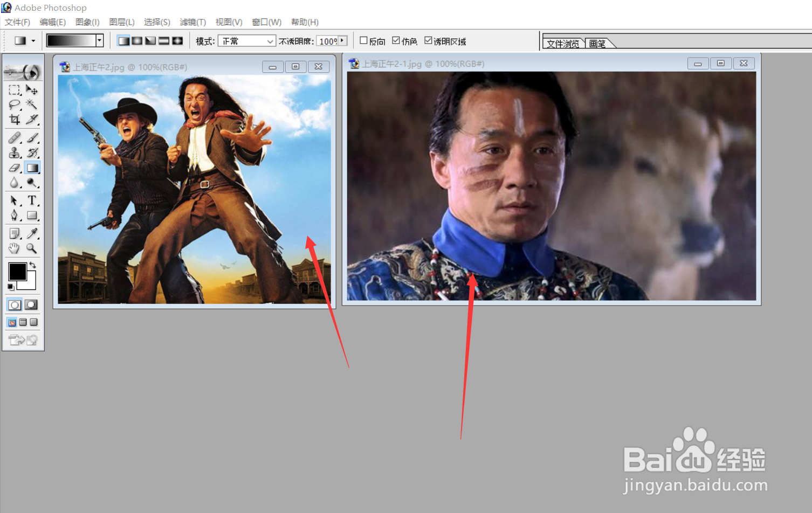Viewport: 812px width, 513px height.
Task: Open the 不透明度 opacity slider arrow
Action: click(342, 40)
